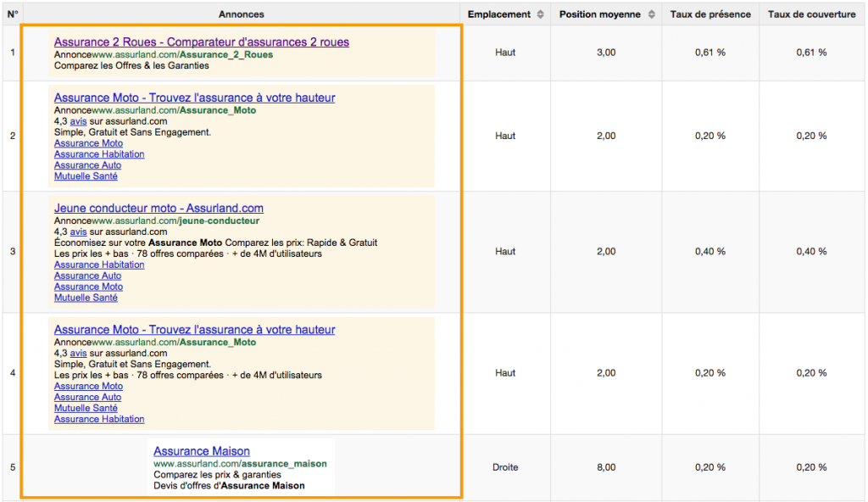The image size is (868, 502).
Task: Open ad 2's Assurance Moto headline link
Action: 194,98
